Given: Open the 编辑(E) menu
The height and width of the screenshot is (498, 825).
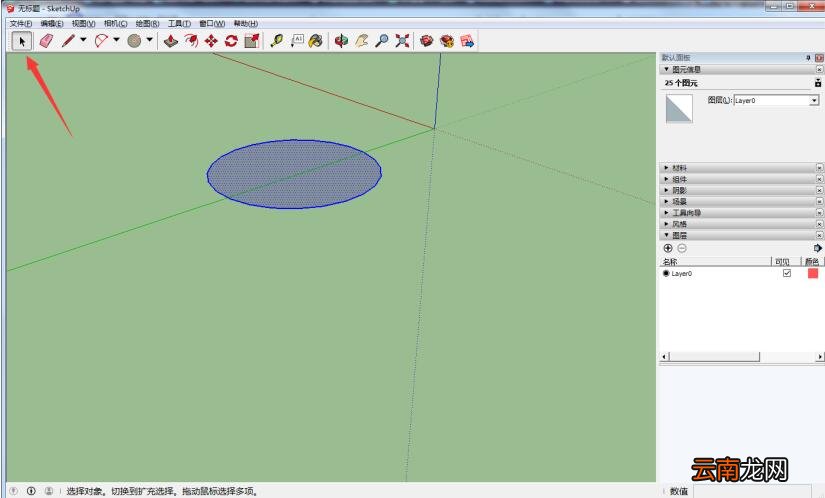Looking at the screenshot, I should [x=52, y=24].
